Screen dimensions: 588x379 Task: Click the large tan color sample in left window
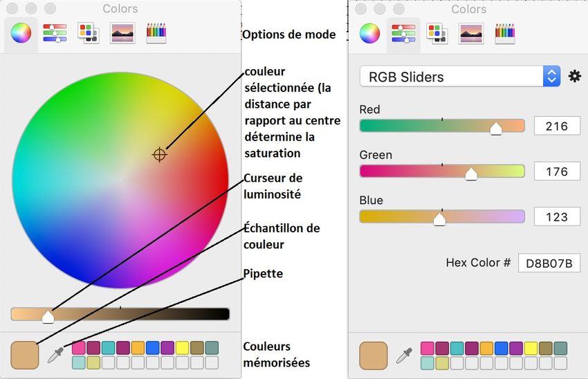pyautogui.click(x=25, y=355)
